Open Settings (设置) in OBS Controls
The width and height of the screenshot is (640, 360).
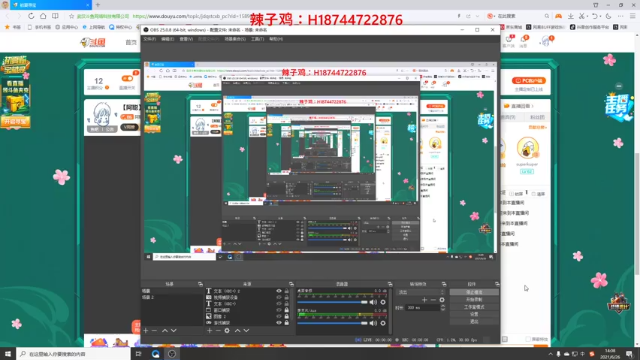474,314
